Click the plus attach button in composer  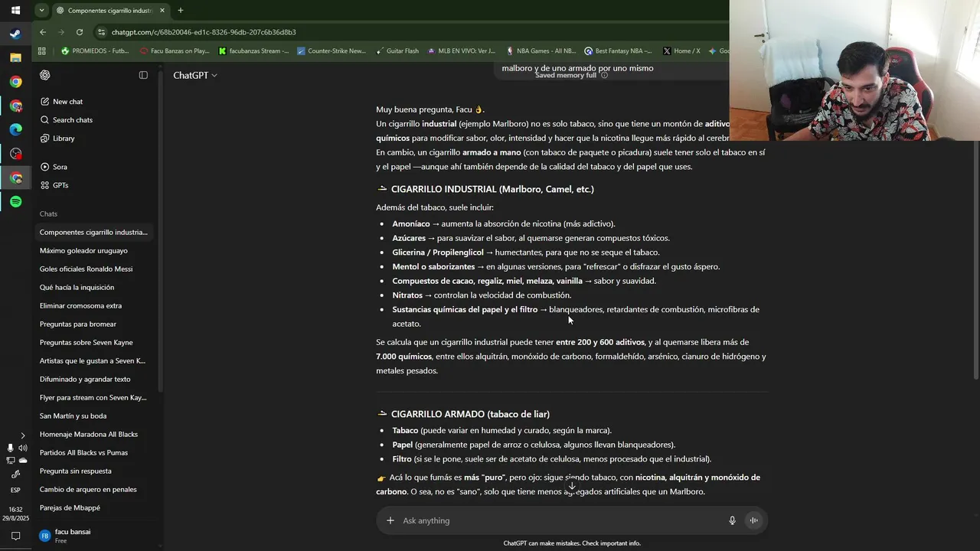point(390,520)
